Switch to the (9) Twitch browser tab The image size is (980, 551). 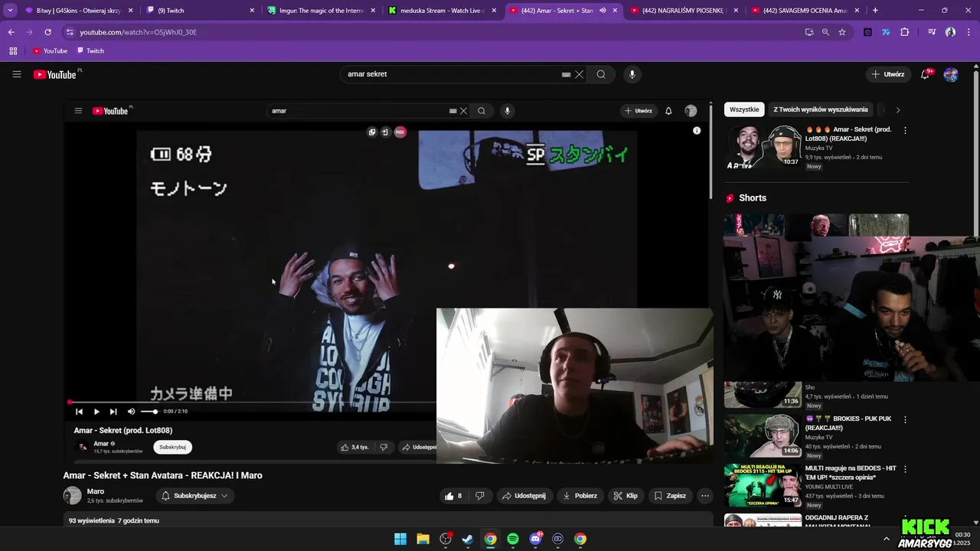coord(199,11)
